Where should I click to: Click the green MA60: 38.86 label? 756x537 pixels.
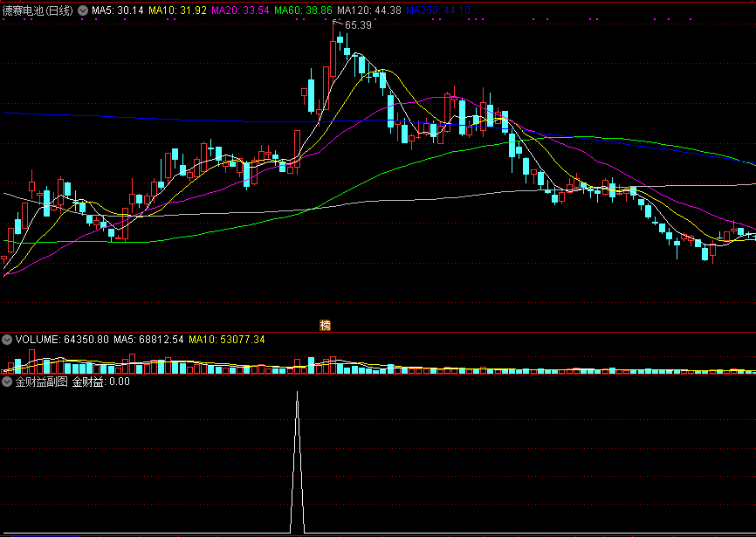pos(303,10)
